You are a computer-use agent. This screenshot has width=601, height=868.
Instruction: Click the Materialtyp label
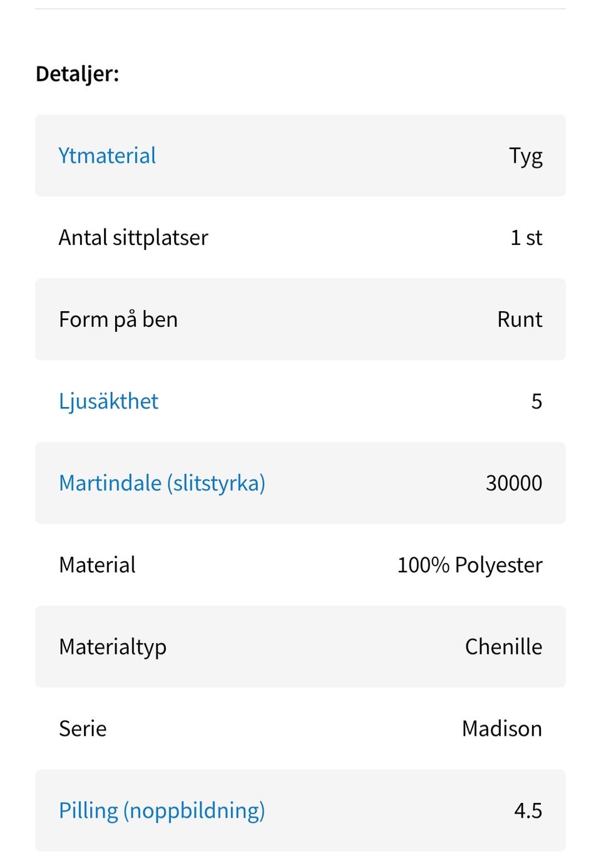(113, 647)
